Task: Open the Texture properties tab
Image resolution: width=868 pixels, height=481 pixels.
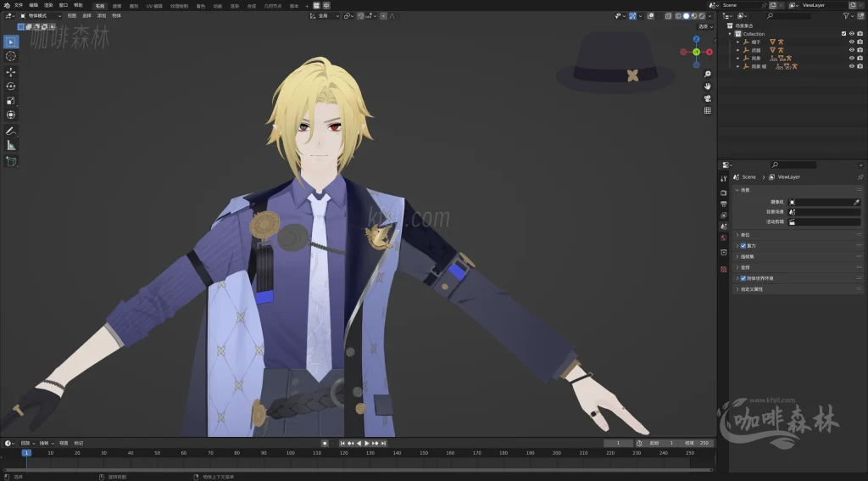Action: coord(724,269)
